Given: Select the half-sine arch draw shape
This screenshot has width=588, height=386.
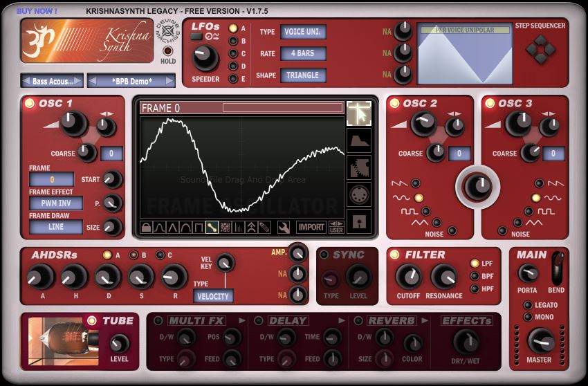Looking at the screenshot, I should (185, 227).
